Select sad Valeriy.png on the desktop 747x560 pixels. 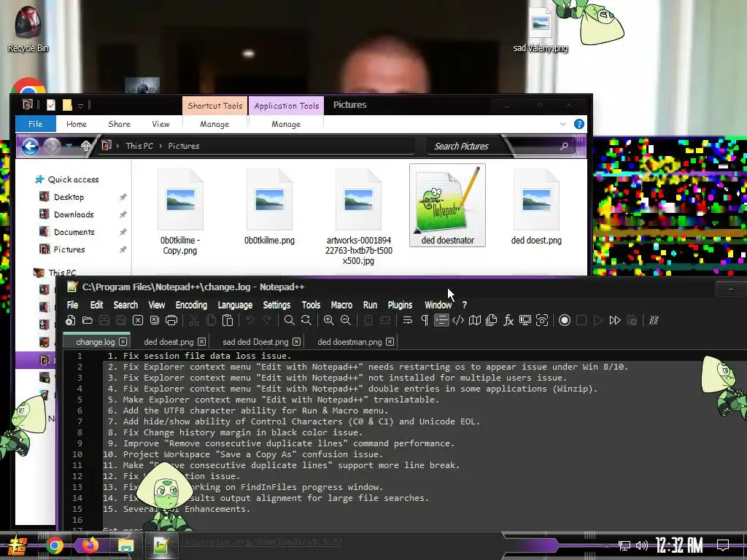(x=541, y=29)
